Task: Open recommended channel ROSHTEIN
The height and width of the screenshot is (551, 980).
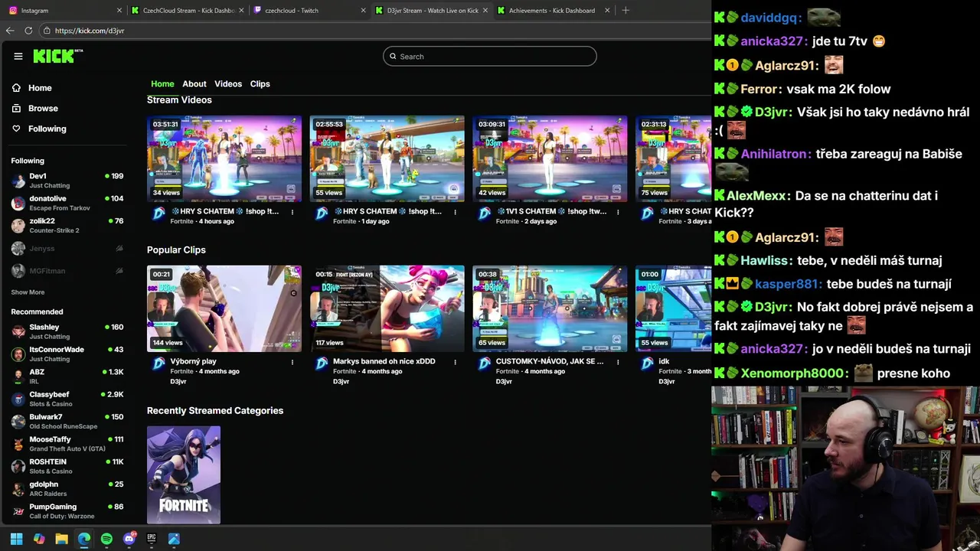Action: tap(67, 466)
